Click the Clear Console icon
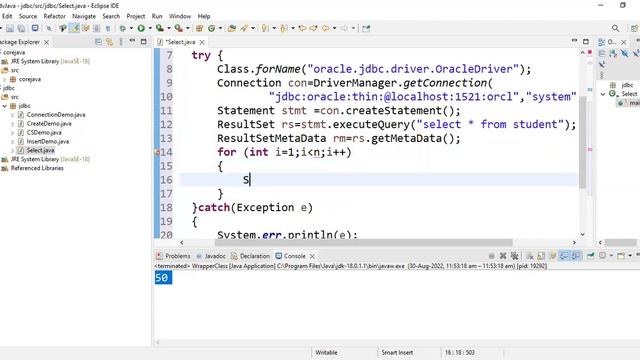640x360 pixels. (529, 256)
